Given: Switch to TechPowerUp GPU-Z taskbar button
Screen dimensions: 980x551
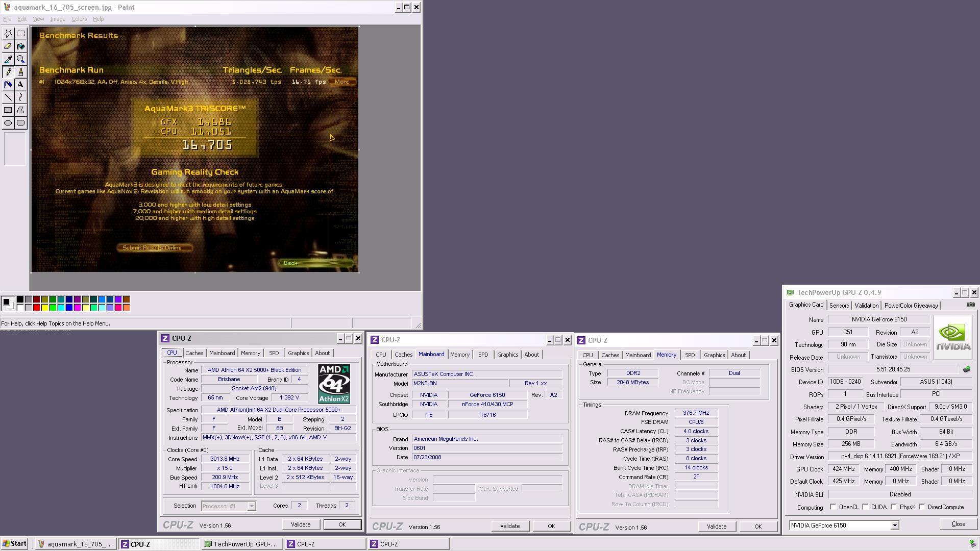Looking at the screenshot, I should 241,544.
